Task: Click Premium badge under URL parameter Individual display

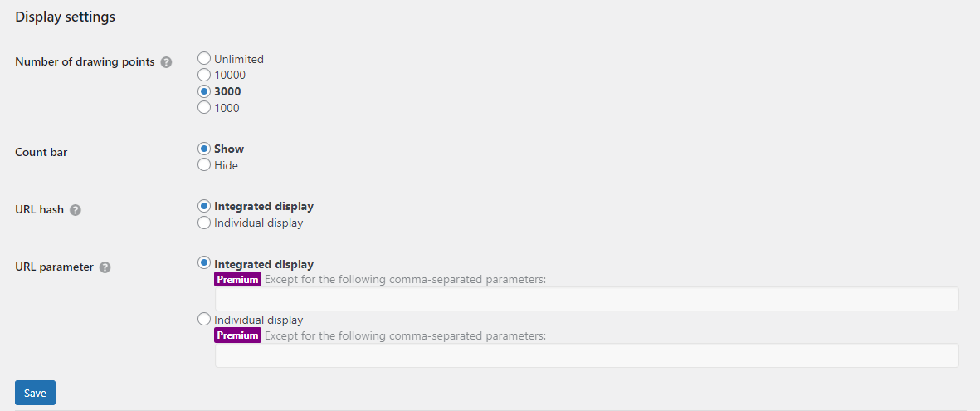Action: coord(238,335)
